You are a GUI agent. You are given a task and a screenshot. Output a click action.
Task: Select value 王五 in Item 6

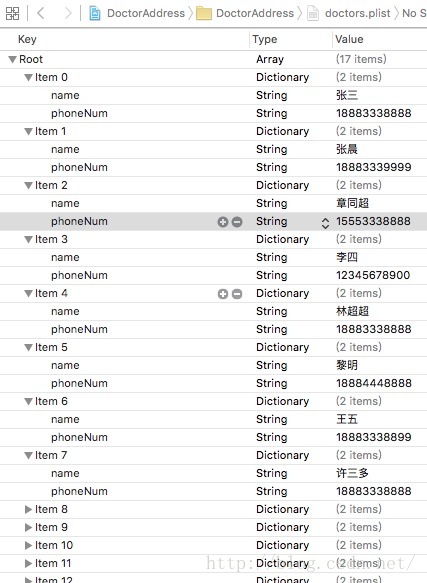(347, 419)
